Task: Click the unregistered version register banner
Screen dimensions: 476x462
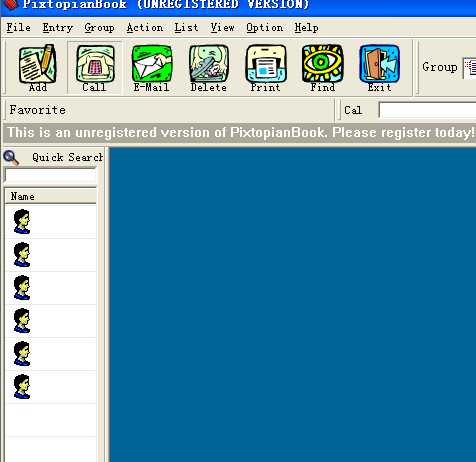Action: (x=240, y=133)
